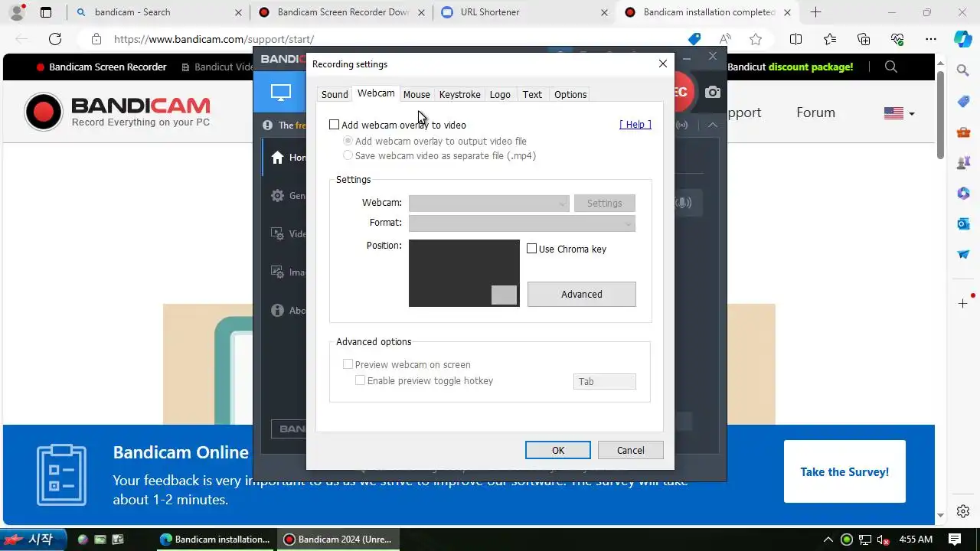The image size is (980, 551).
Task: Open the Advanced webcam settings button
Action: [582, 294]
